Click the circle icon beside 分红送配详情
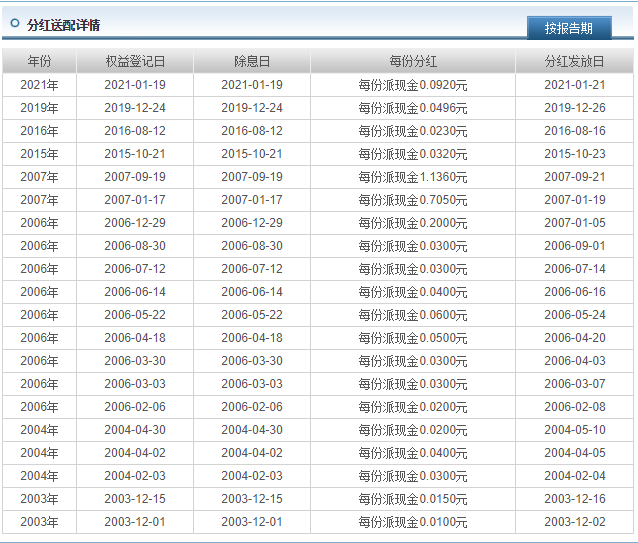Screen dimensions: 638x543 pos(15,23)
